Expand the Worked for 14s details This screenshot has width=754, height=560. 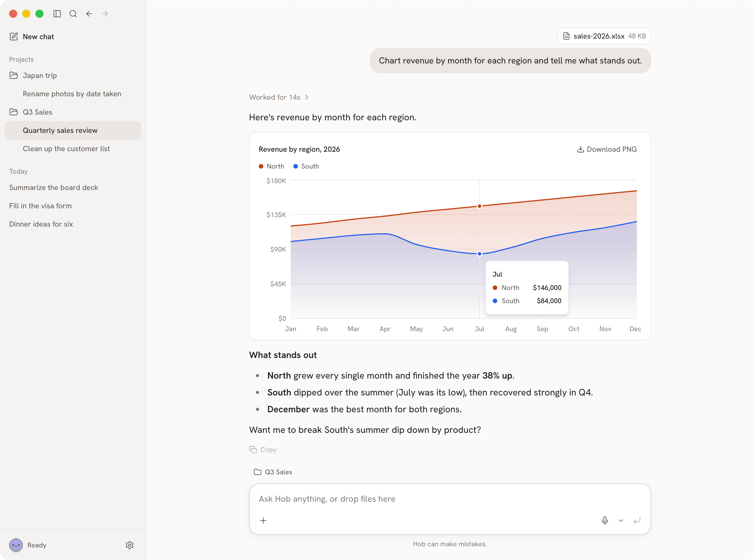click(x=278, y=97)
